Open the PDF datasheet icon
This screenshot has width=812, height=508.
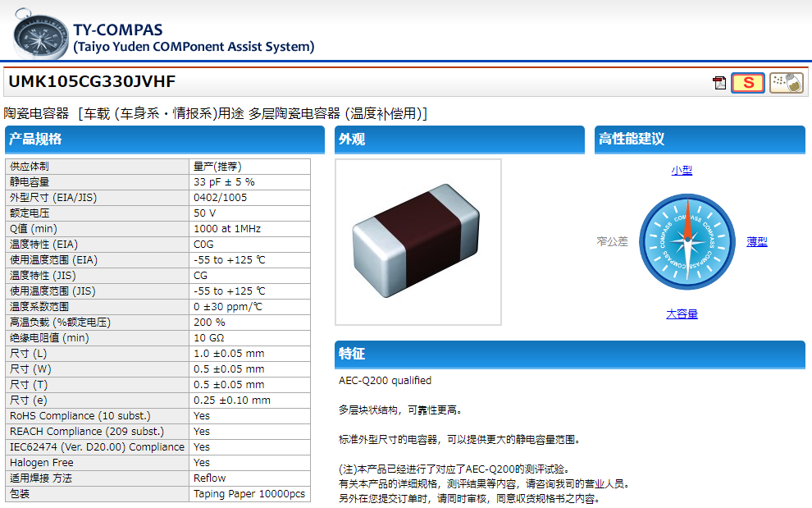719,83
